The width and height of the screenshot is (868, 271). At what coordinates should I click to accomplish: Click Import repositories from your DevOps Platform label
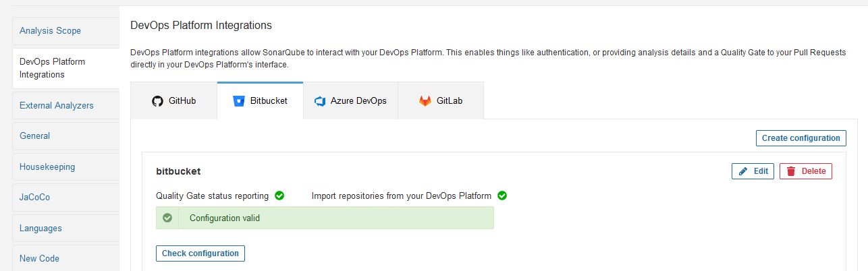[x=402, y=196]
